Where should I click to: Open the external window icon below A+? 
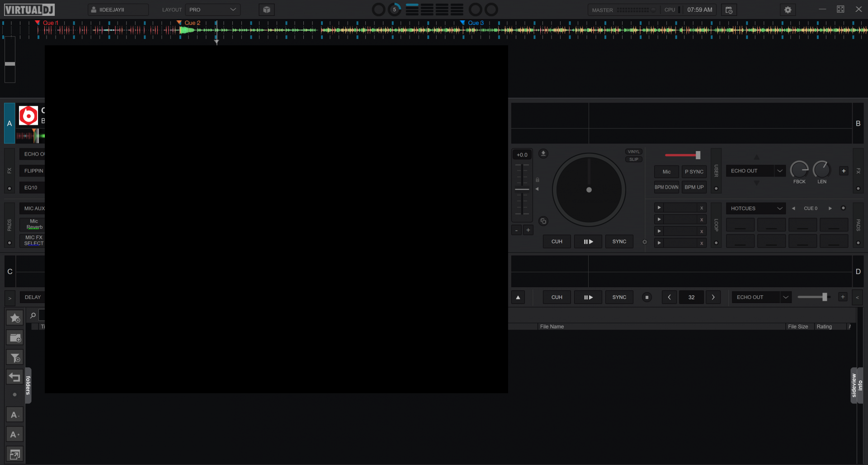point(14,454)
